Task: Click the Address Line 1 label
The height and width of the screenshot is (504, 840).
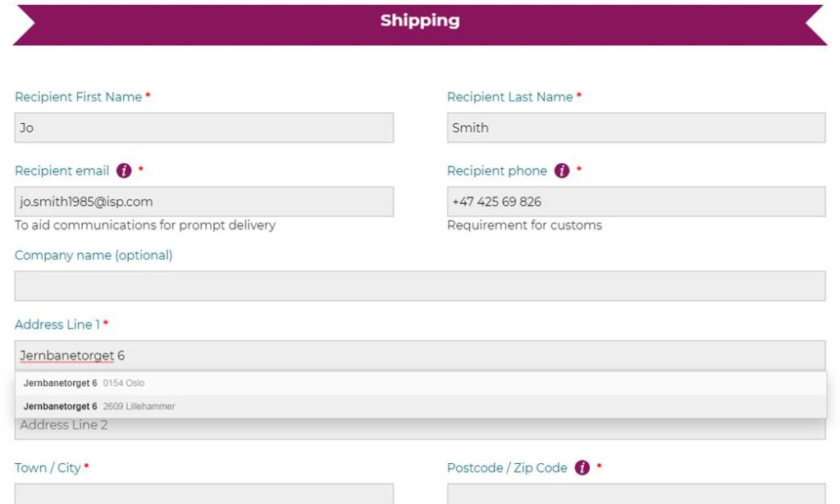Action: point(57,325)
